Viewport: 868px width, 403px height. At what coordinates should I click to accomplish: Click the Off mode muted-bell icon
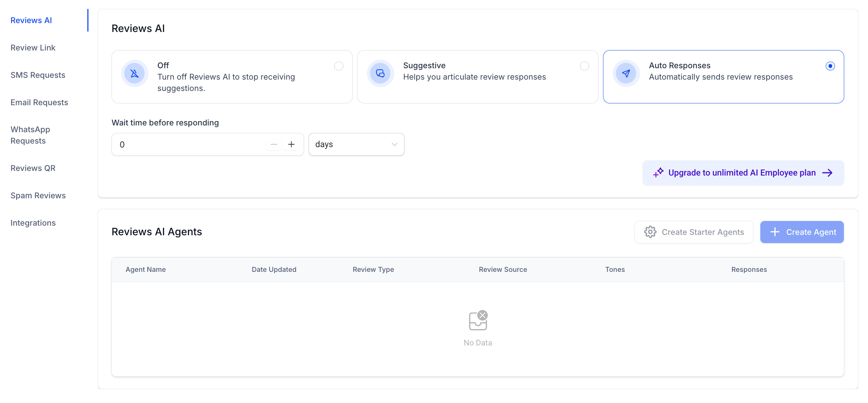tap(135, 74)
